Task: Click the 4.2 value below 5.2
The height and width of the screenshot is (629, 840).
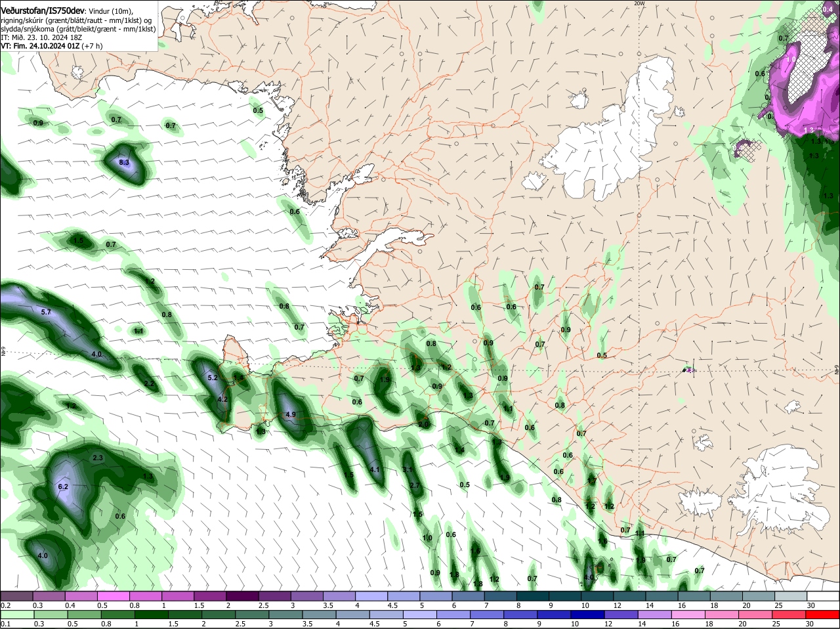Action: (222, 399)
